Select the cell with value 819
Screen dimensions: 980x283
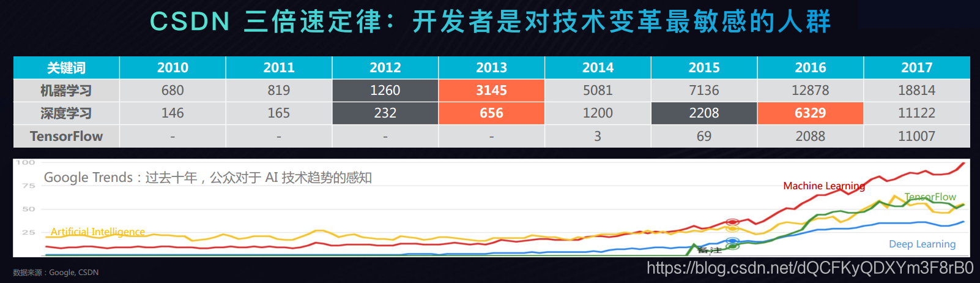tap(279, 90)
